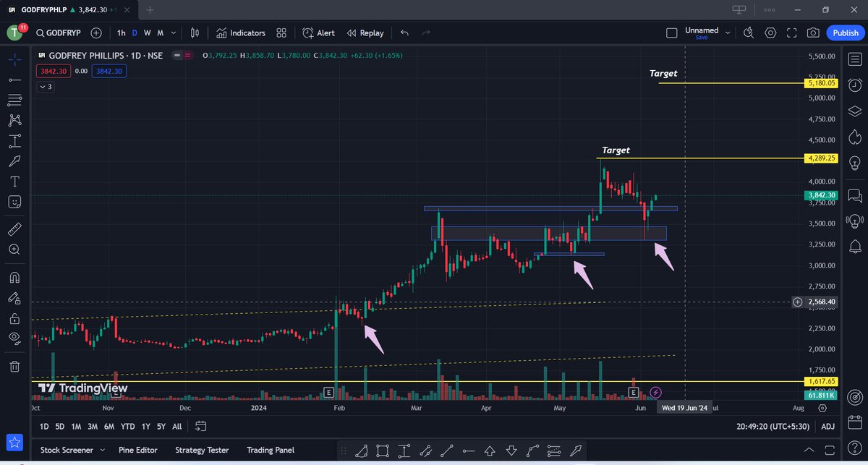Open the chat bubbles panel

854,195
